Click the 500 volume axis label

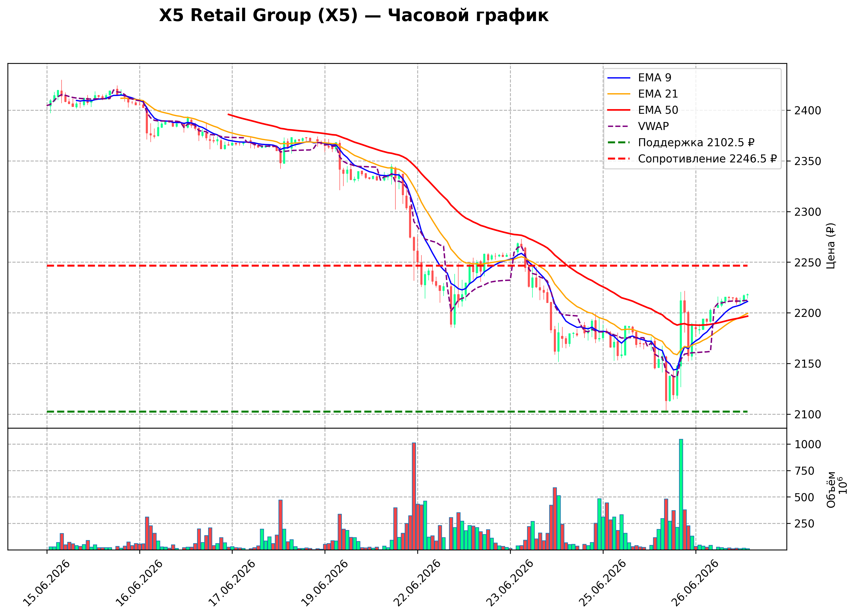[804, 497]
